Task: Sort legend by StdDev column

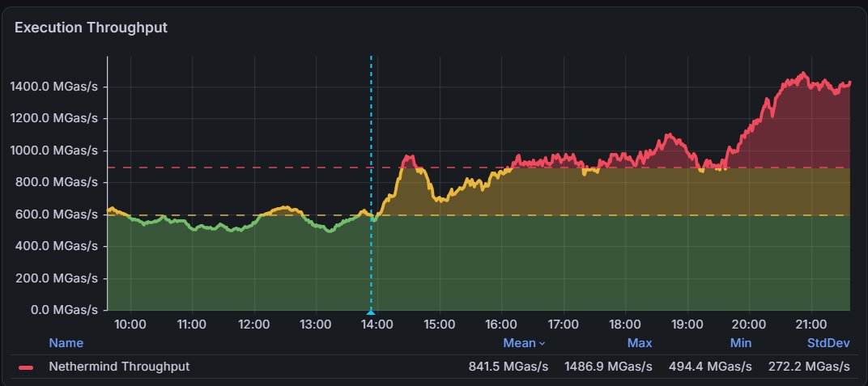Action: (828, 343)
